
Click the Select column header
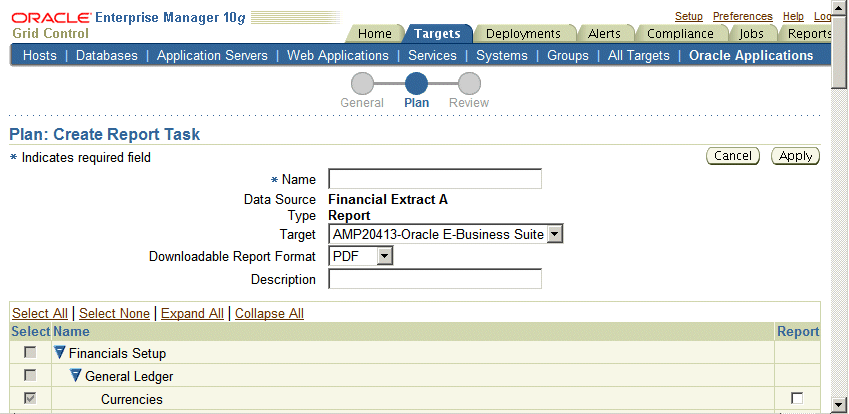tap(31, 331)
